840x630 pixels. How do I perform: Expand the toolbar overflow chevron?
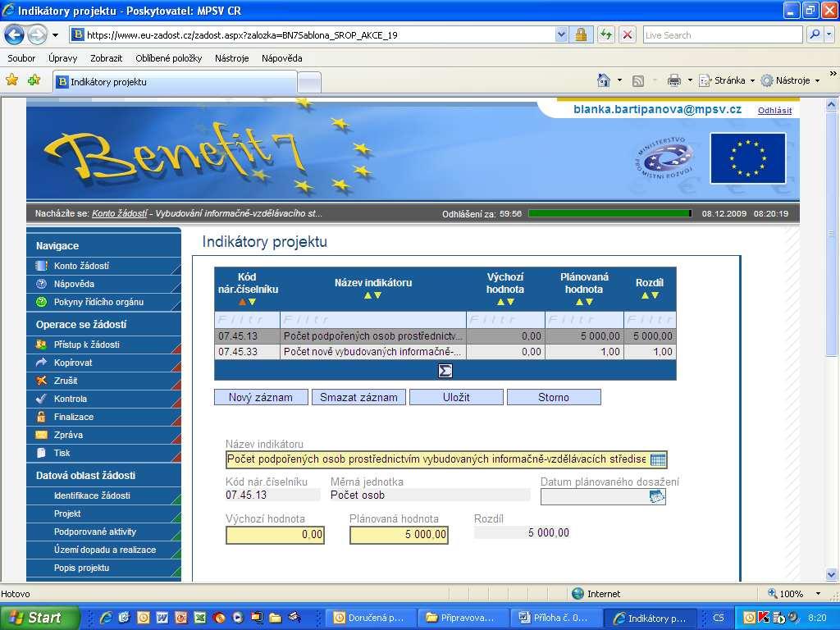[x=833, y=73]
